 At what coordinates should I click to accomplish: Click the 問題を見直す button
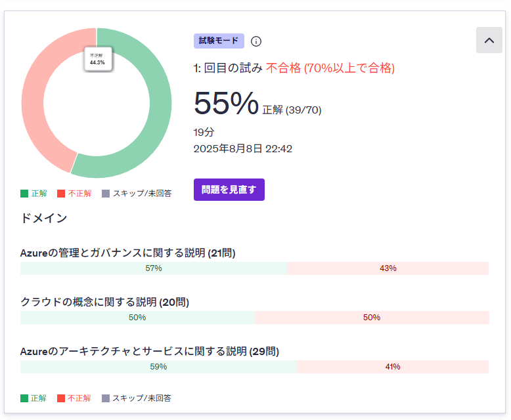coord(229,190)
